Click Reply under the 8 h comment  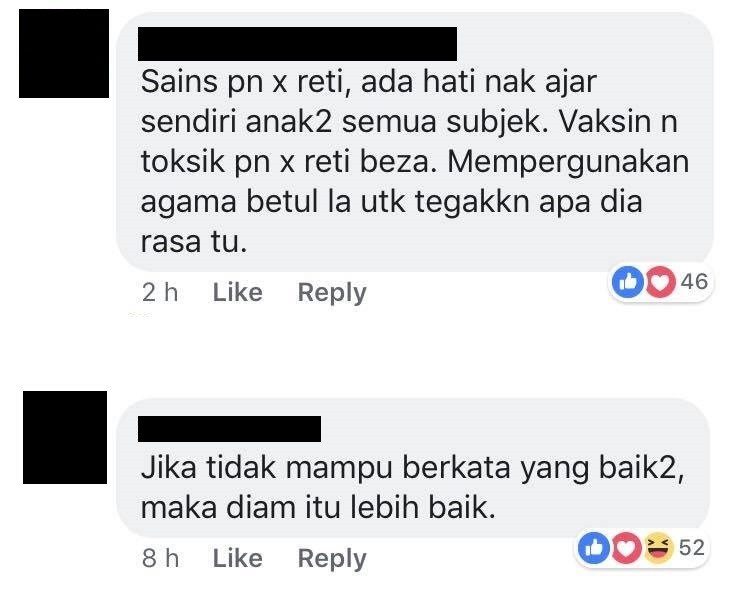[x=332, y=559]
